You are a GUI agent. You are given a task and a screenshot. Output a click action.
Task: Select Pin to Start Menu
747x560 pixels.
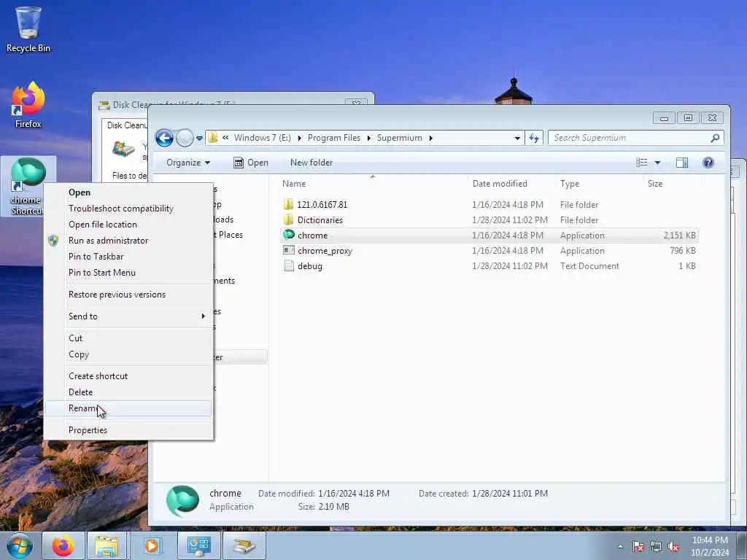[x=128, y=273]
